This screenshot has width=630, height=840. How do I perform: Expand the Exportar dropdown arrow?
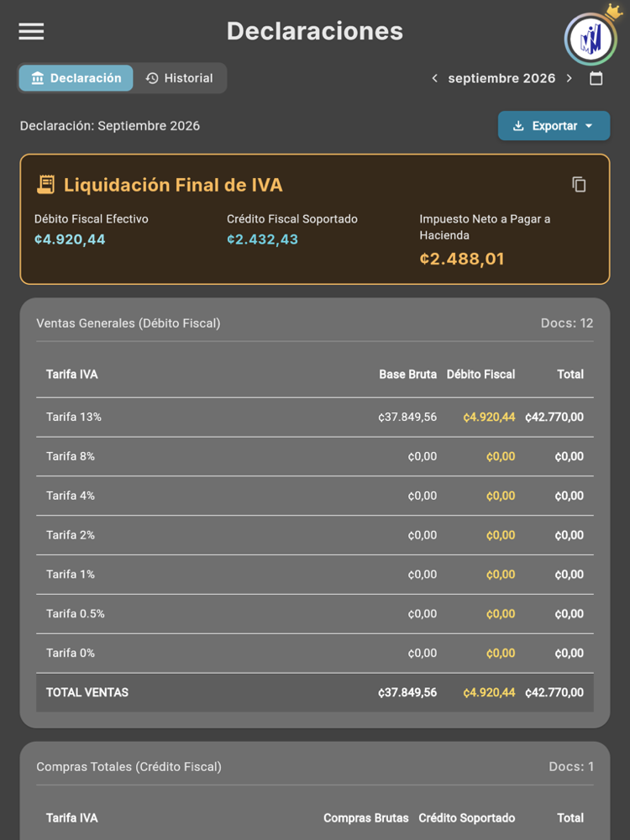point(589,126)
